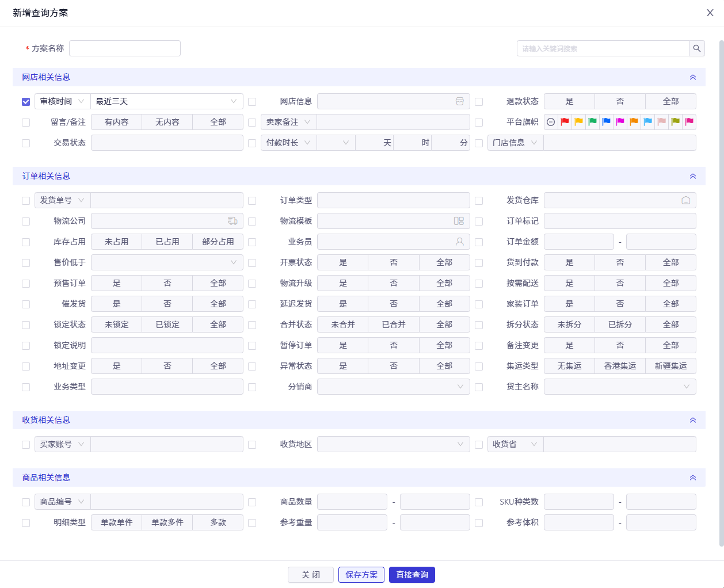This screenshot has height=588, width=724.
Task: Open the 货主名称 dropdown
Action: coord(620,387)
